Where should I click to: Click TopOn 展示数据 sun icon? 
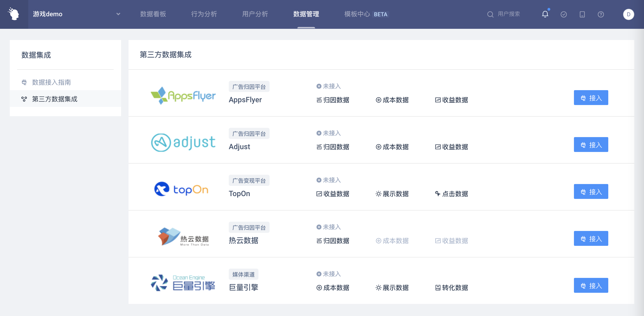[x=379, y=194]
